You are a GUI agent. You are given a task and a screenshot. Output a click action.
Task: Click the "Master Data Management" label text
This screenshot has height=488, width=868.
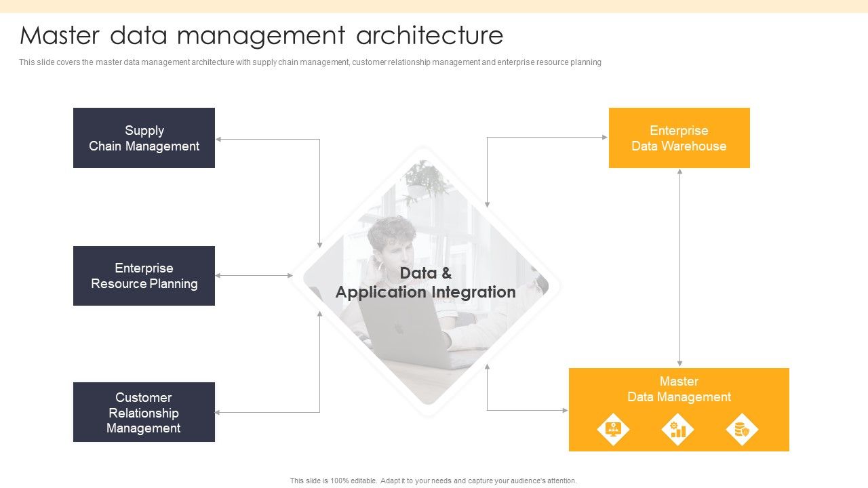click(679, 389)
